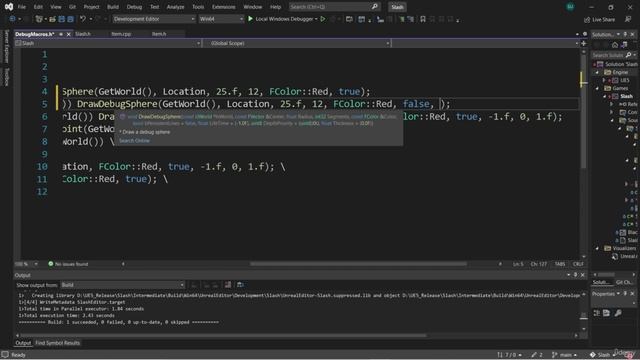Click the New Project toolbar icon
The image size is (640, 360).
click(39, 19)
